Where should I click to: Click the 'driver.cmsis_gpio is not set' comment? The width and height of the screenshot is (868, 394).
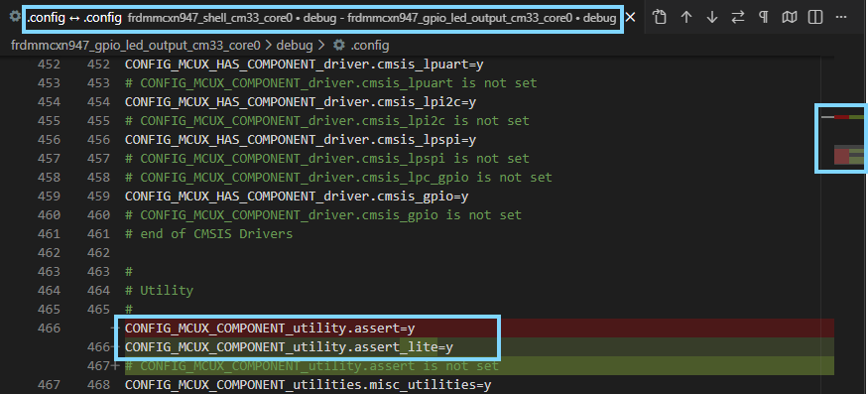(x=323, y=215)
